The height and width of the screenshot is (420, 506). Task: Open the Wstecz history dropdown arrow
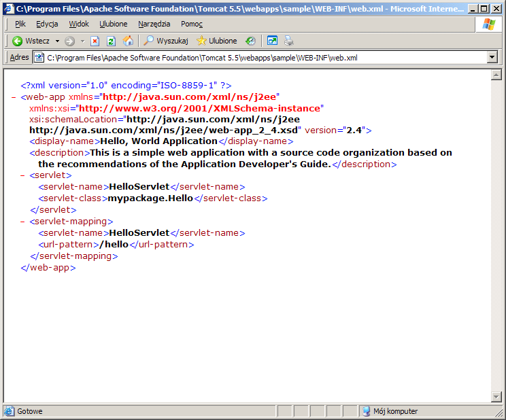57,41
